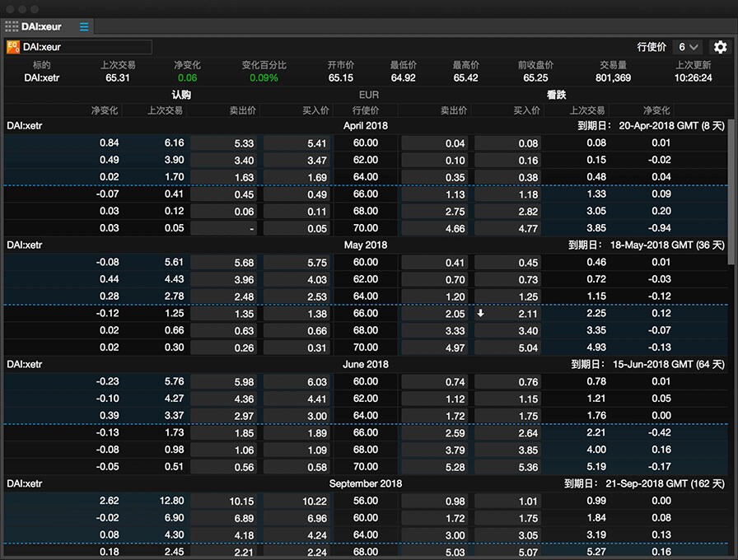This screenshot has height=560, width=738.
Task: Click the grid icon on the DAI:xeur tab
Action: [x=12, y=26]
